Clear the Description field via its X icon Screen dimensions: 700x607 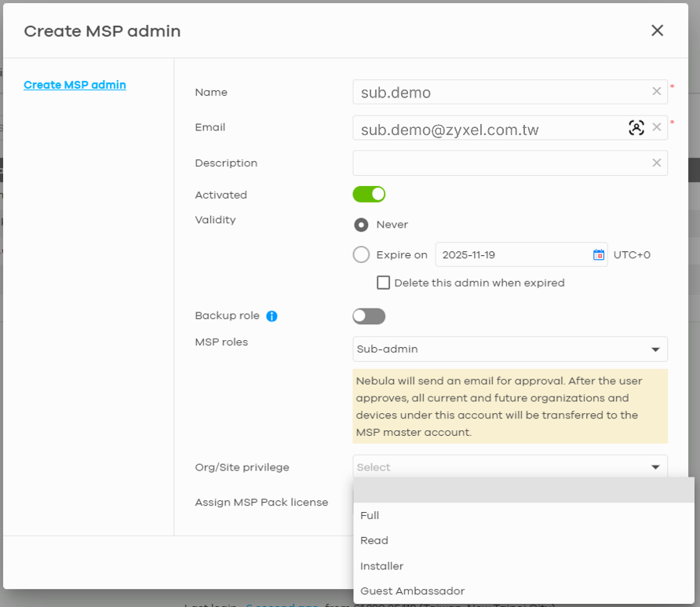[x=656, y=163]
